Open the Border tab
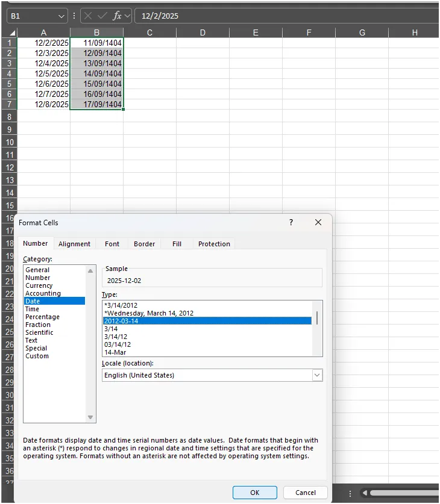The width and height of the screenshot is (440, 504). point(145,244)
